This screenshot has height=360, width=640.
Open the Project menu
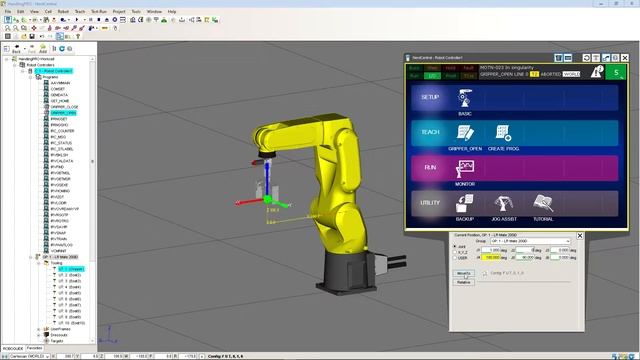(x=119, y=11)
